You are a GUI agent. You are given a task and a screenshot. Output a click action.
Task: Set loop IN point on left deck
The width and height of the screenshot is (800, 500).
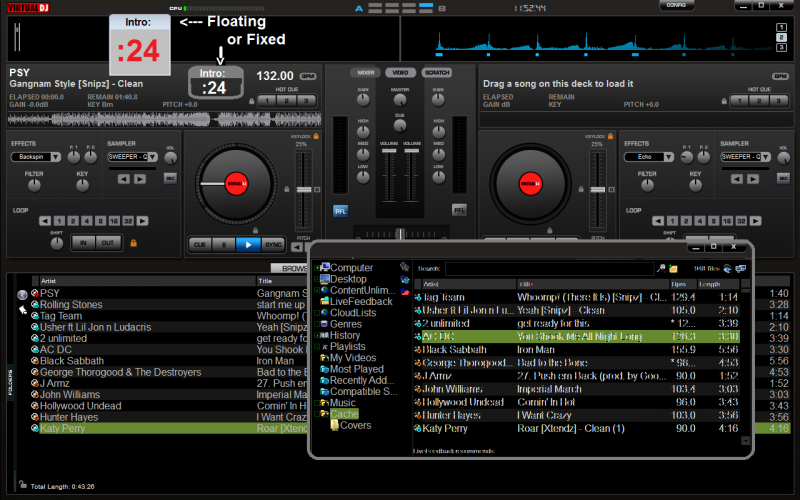coord(83,243)
